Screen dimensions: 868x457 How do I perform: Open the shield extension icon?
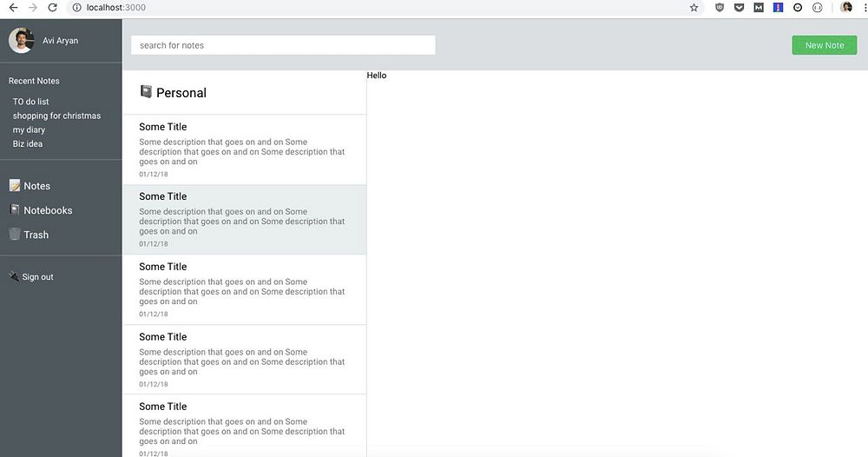pyautogui.click(x=720, y=8)
